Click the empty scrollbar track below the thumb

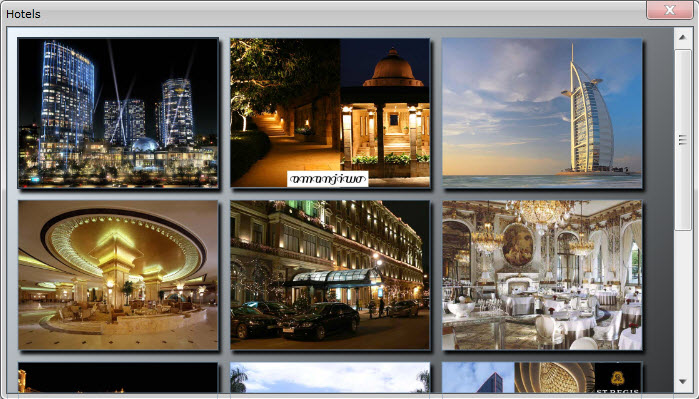coord(682,301)
